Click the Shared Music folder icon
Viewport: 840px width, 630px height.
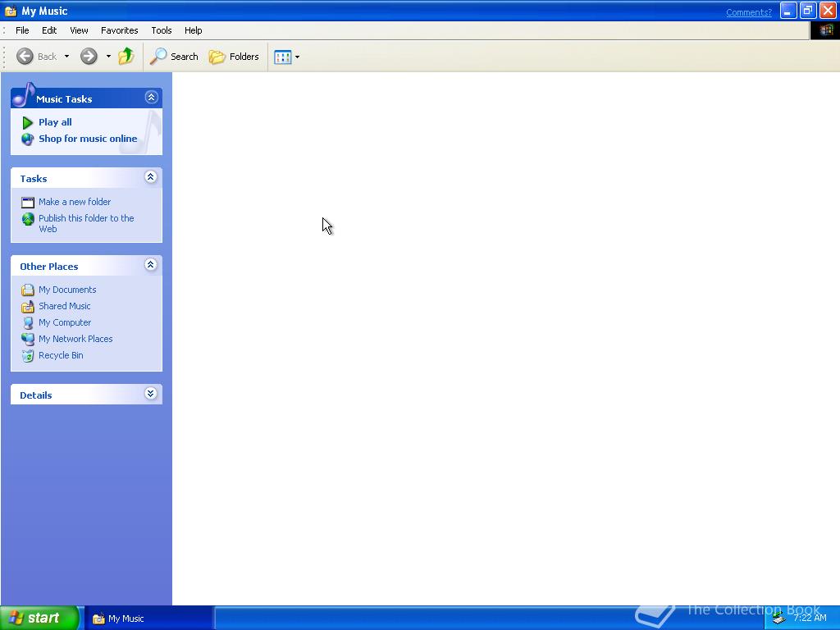click(x=28, y=307)
